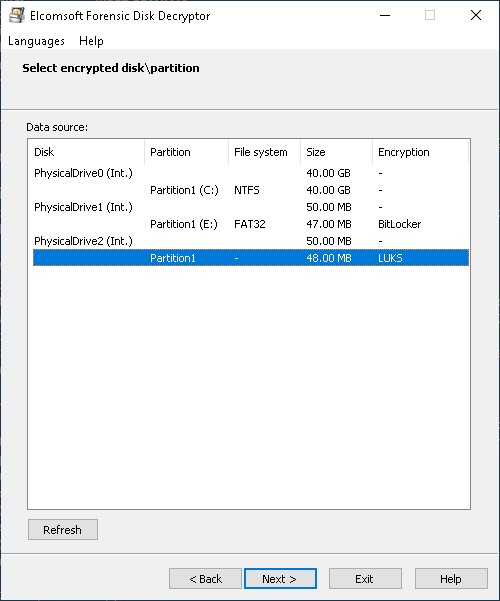Select the PhysicalDrive0 (Int.) row
The height and width of the screenshot is (601, 500).
[251, 173]
